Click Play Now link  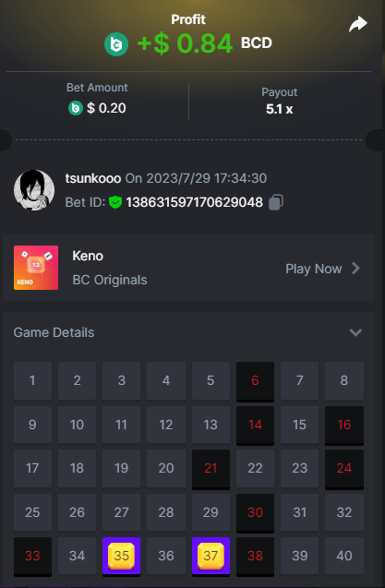pos(314,269)
